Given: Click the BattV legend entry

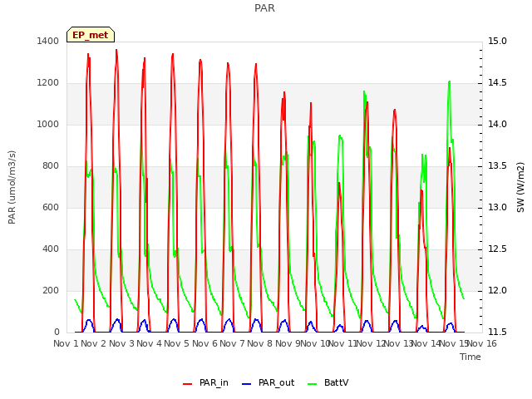Looking at the screenshot, I should [328, 383].
